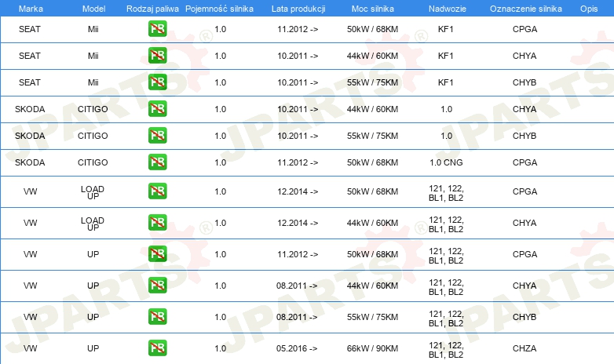
Task: Click 121, 122, BL1, BL2 in LOAD UP CPGA row
Action: tap(446, 193)
